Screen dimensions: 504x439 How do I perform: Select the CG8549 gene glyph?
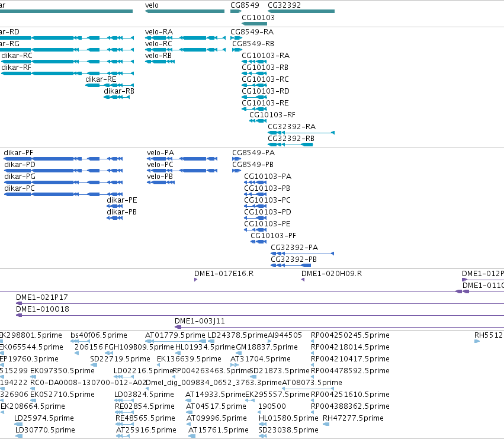click(x=236, y=11)
